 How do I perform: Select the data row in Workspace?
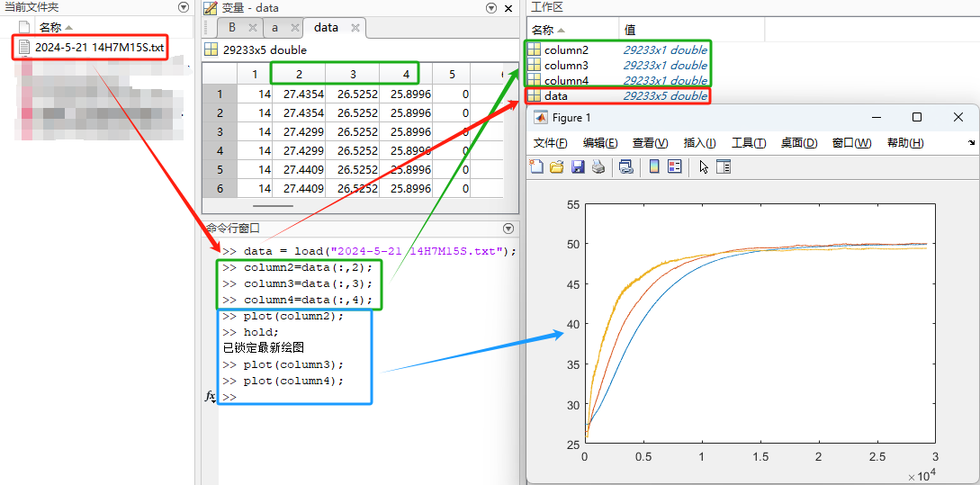coord(617,95)
